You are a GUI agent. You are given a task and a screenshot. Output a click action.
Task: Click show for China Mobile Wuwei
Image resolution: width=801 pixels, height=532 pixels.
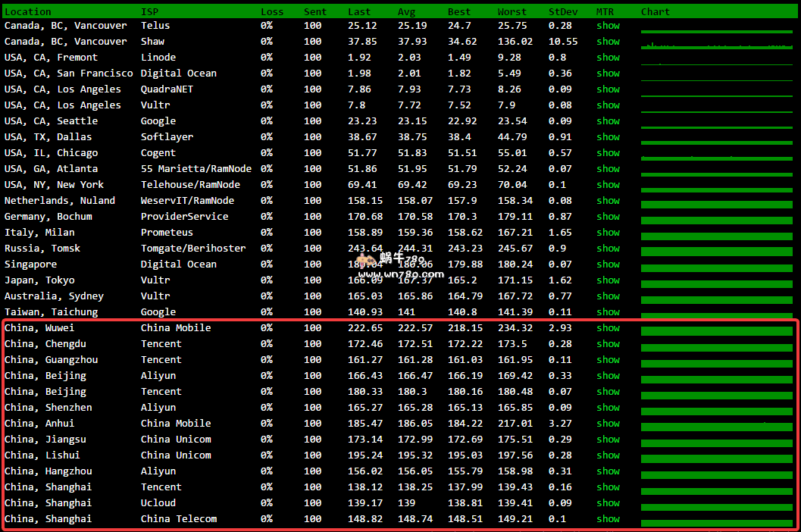(608, 327)
